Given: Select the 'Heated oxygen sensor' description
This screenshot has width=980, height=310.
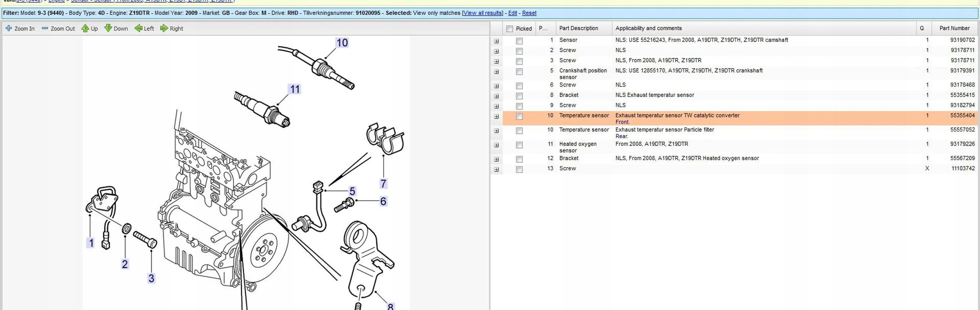Looking at the screenshot, I should [578, 147].
